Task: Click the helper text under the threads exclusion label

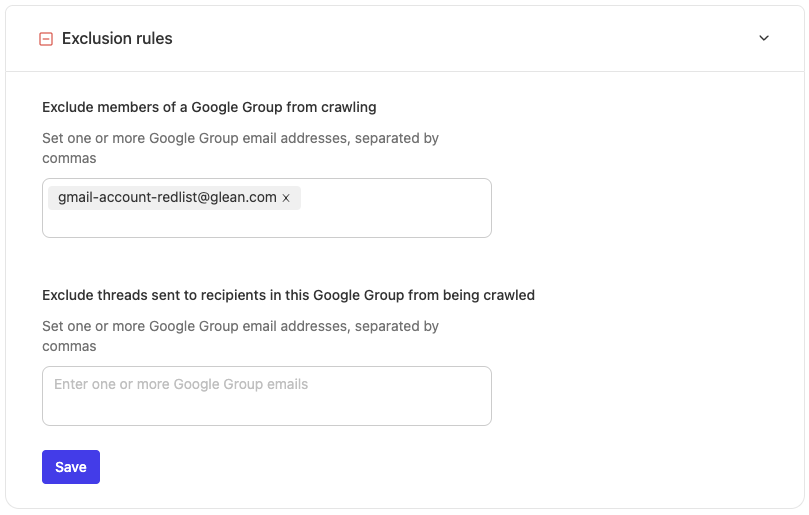Action: coord(240,326)
